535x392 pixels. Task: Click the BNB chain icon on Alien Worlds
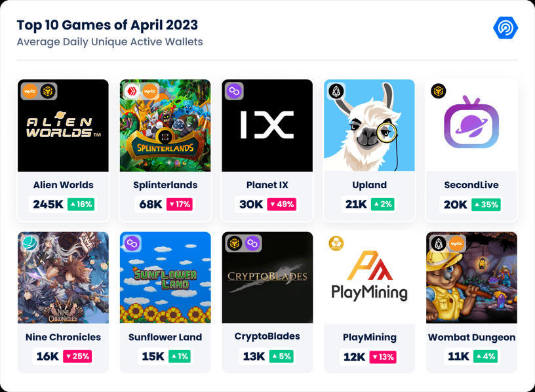[48, 91]
